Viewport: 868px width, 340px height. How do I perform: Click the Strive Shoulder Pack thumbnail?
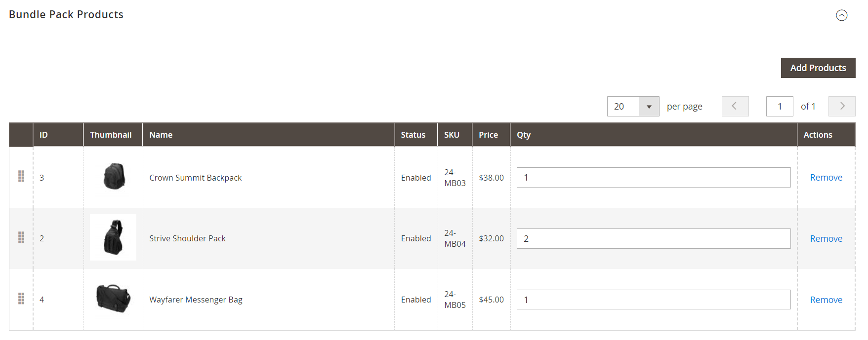pyautogui.click(x=113, y=238)
